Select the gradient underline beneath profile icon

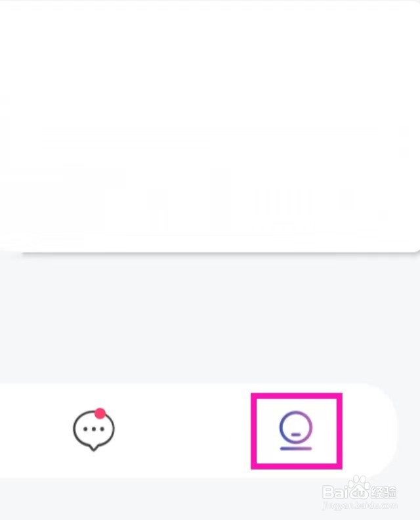pyautogui.click(x=296, y=448)
